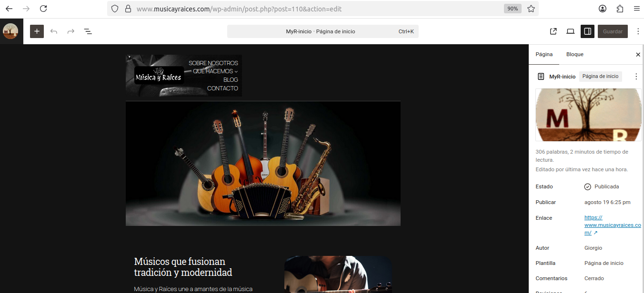
Task: Open page actions menu beside MyR-inicio
Action: pyautogui.click(x=636, y=77)
